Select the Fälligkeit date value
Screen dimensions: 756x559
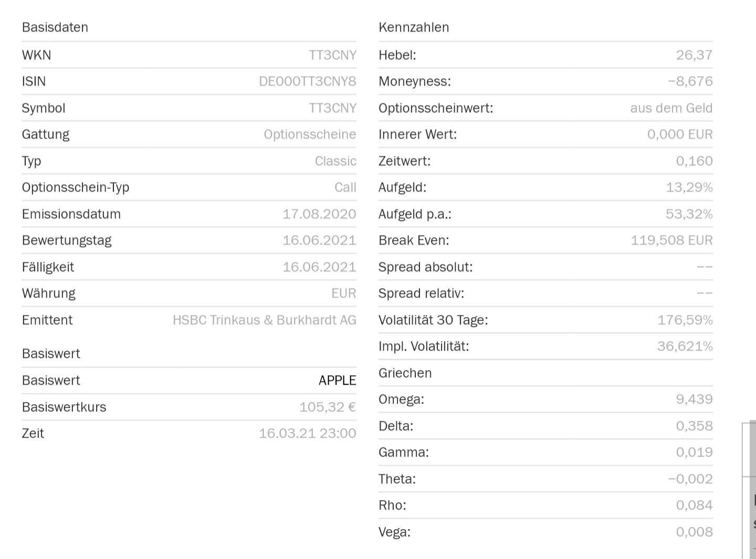click(319, 267)
